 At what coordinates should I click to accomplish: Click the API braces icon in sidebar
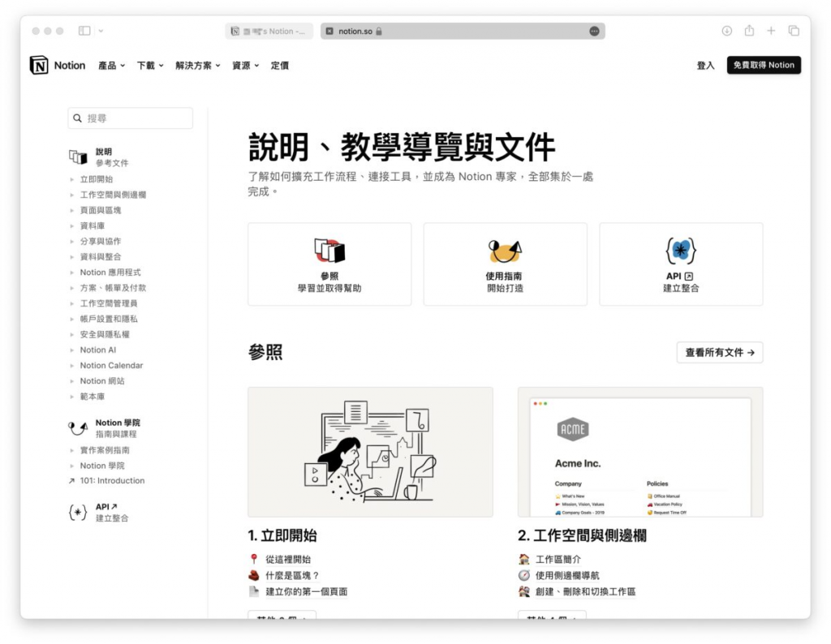(x=78, y=512)
